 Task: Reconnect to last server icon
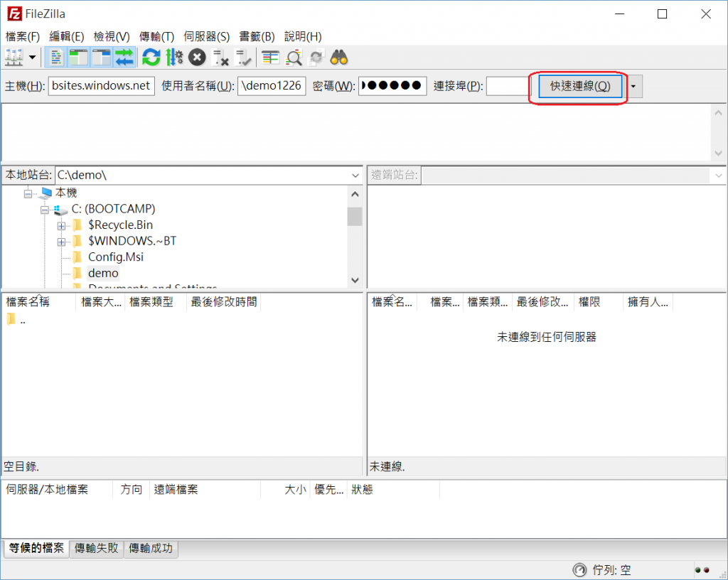[x=243, y=58]
